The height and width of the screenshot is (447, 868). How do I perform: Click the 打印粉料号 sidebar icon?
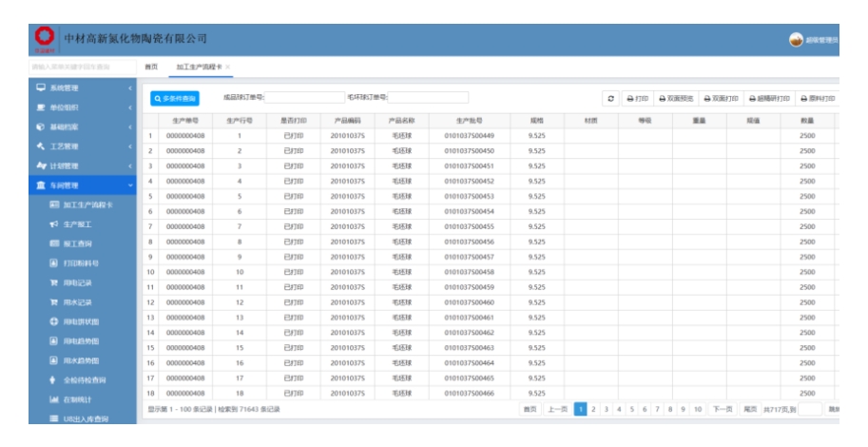[53, 263]
